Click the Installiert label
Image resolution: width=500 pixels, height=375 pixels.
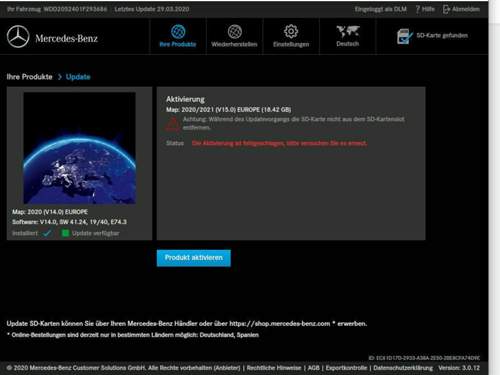tap(25, 233)
